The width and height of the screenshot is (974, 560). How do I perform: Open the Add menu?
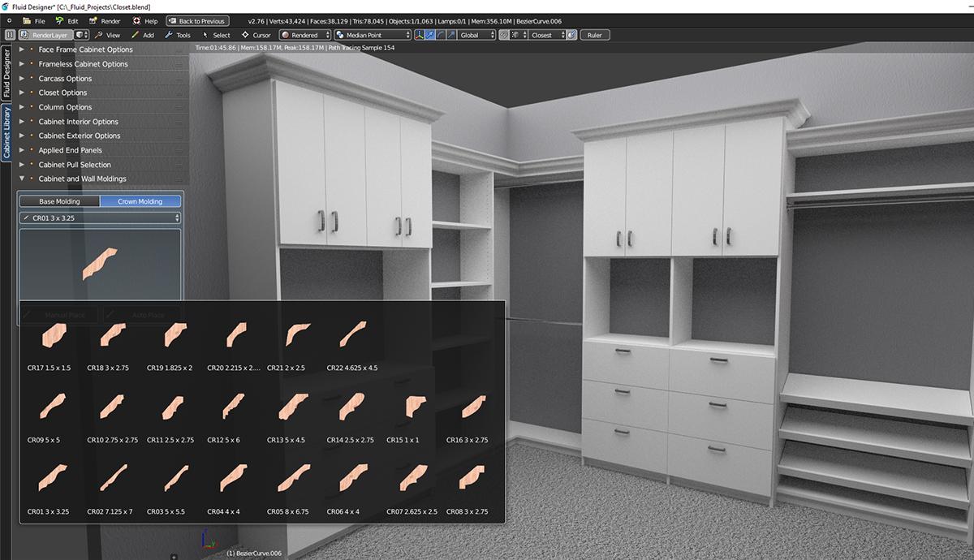click(143, 35)
